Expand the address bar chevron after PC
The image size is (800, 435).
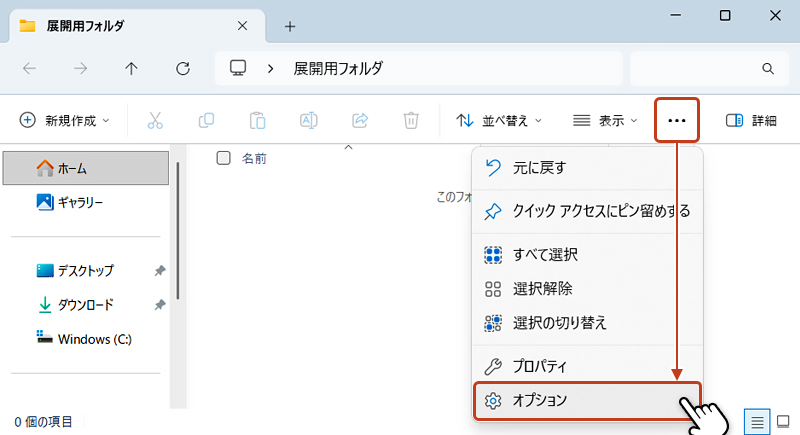coord(270,68)
